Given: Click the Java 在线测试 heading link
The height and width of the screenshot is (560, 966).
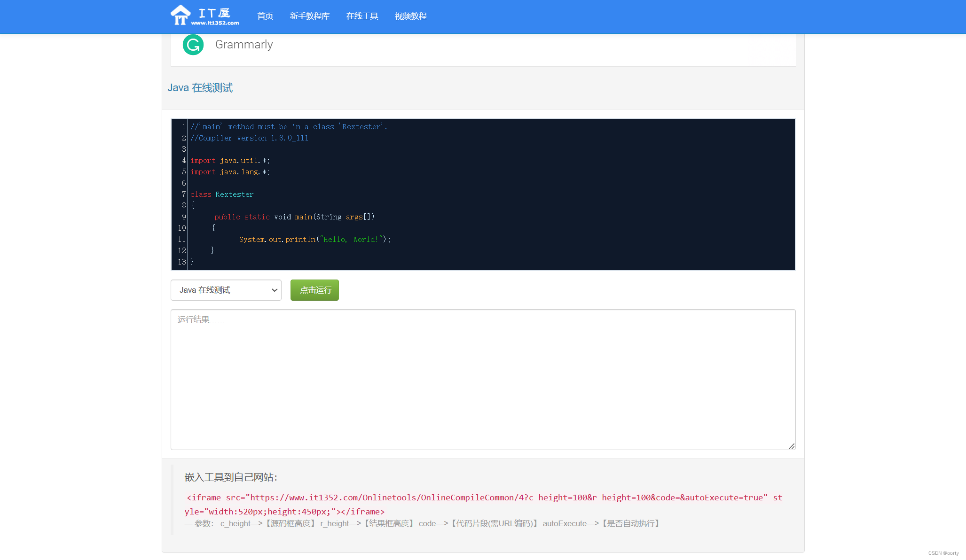Looking at the screenshot, I should tap(200, 88).
